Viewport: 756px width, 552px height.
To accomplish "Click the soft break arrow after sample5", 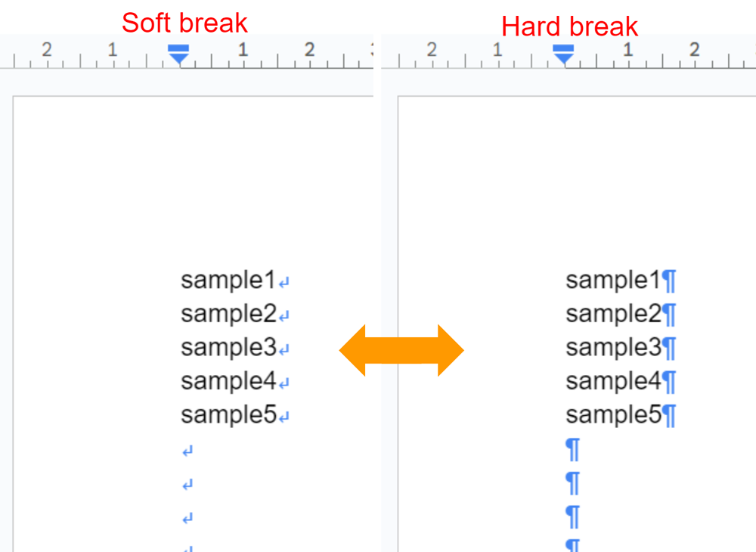I will click(x=284, y=417).
